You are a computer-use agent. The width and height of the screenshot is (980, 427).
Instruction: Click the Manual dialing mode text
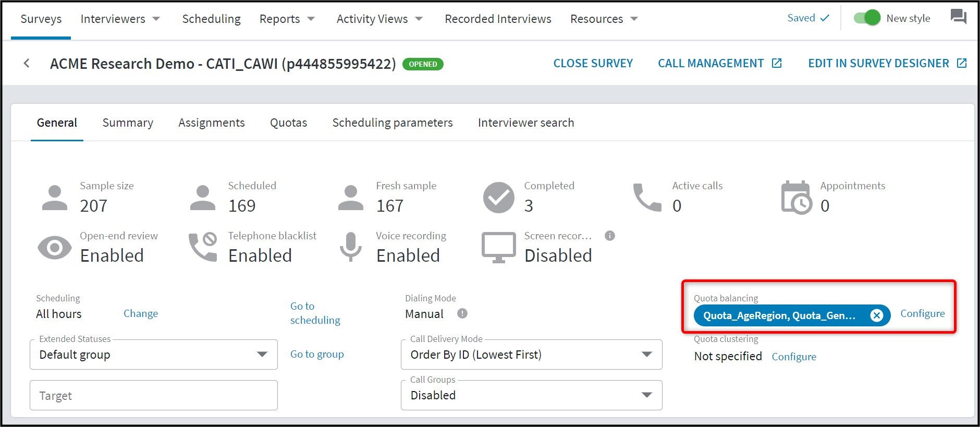[x=424, y=314]
